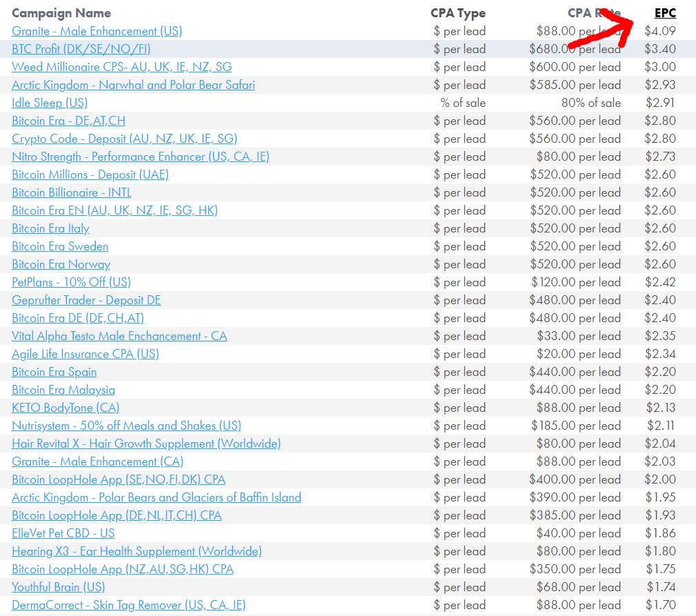Open Bitcoin Era Malaysia campaign
Image resolution: width=696 pixels, height=616 pixels.
pyautogui.click(x=63, y=390)
